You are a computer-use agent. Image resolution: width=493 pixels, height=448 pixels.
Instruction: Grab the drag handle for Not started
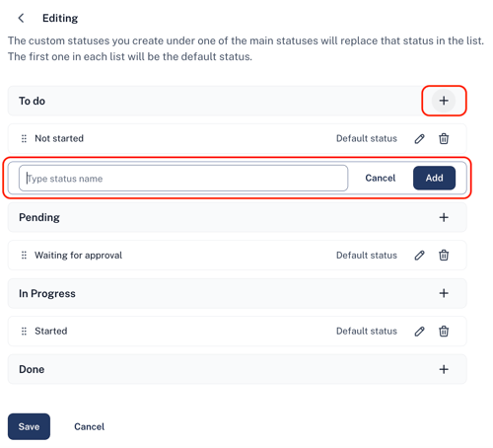[24, 138]
